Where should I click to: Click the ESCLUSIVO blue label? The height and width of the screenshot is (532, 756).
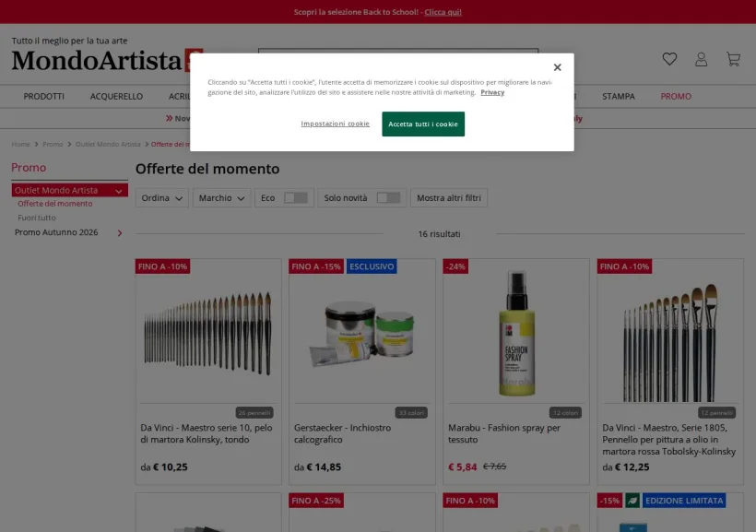372,266
